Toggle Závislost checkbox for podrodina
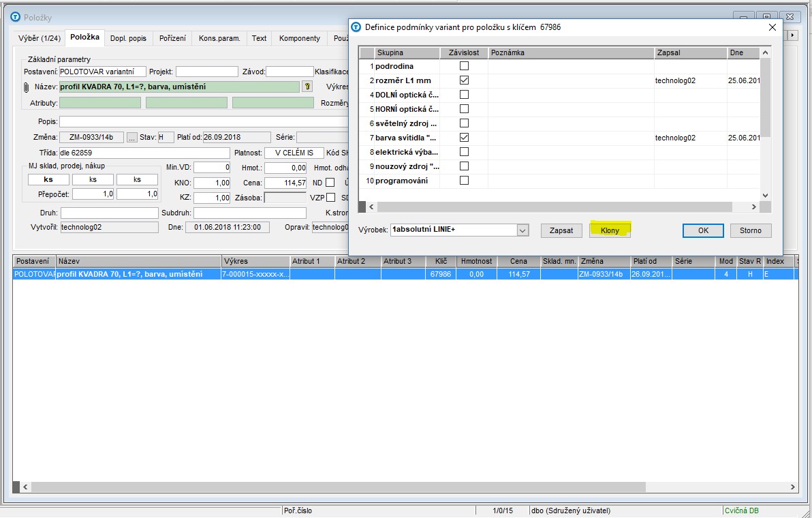 [464, 66]
